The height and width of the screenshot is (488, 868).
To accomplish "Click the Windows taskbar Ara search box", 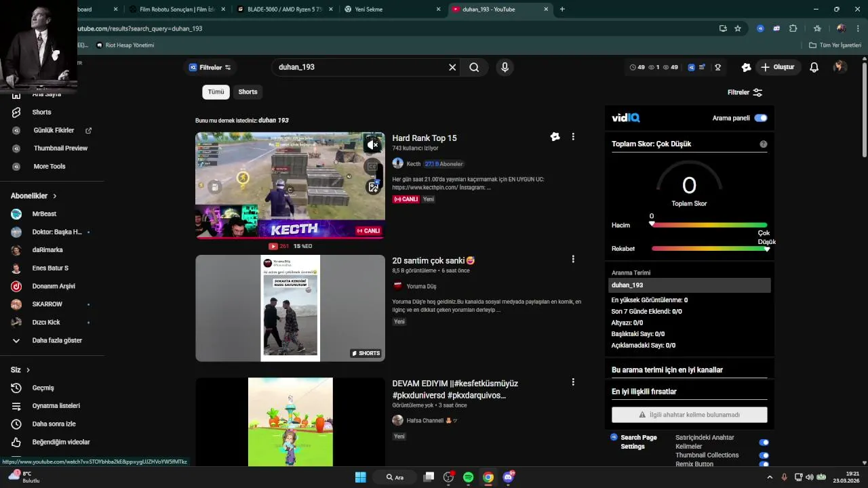I will 395,477.
